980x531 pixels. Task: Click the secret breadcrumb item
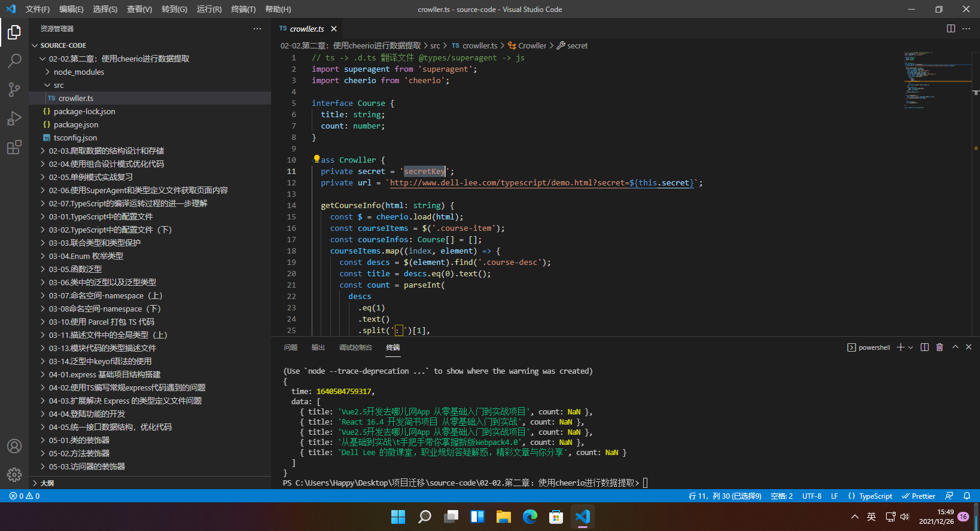(x=573, y=45)
